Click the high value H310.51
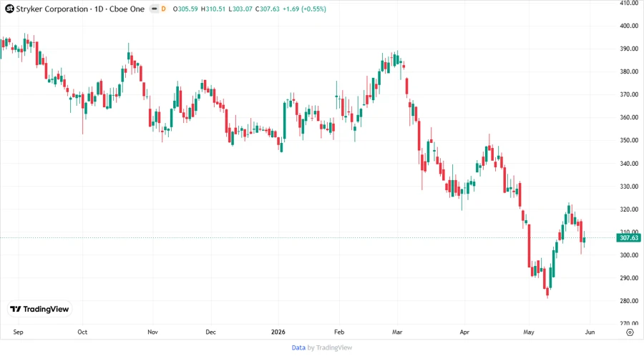The height and width of the screenshot is (356, 644). (x=213, y=9)
